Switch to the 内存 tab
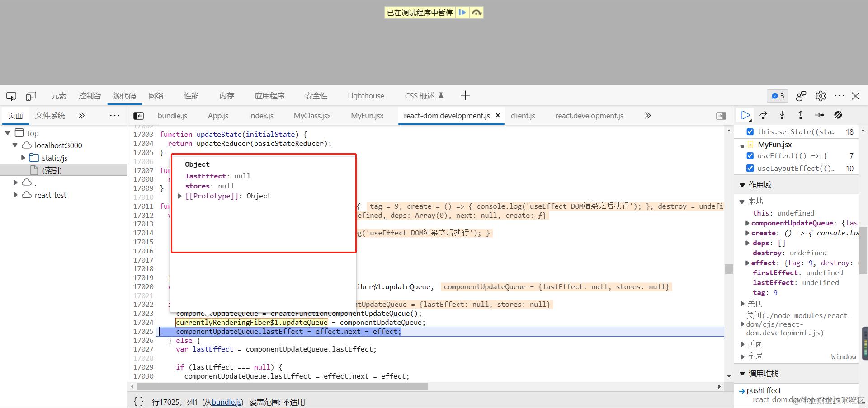Image resolution: width=868 pixels, height=408 pixels. coord(226,96)
